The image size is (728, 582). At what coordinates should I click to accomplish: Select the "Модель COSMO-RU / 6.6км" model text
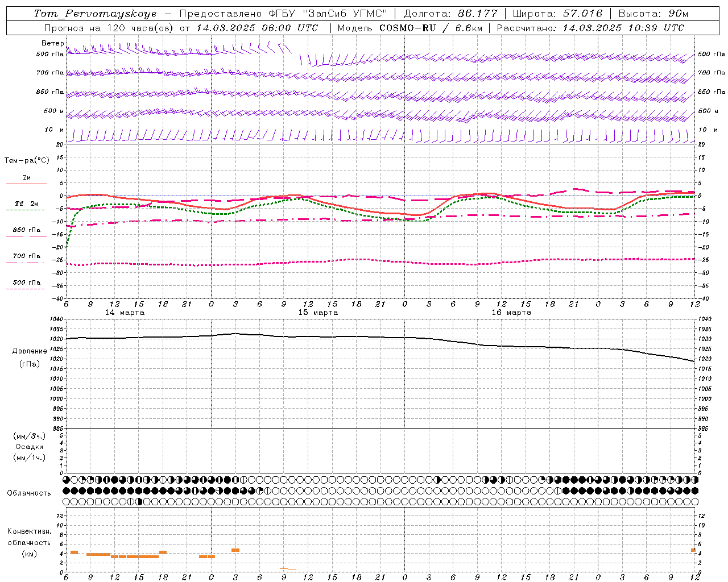coord(409,28)
